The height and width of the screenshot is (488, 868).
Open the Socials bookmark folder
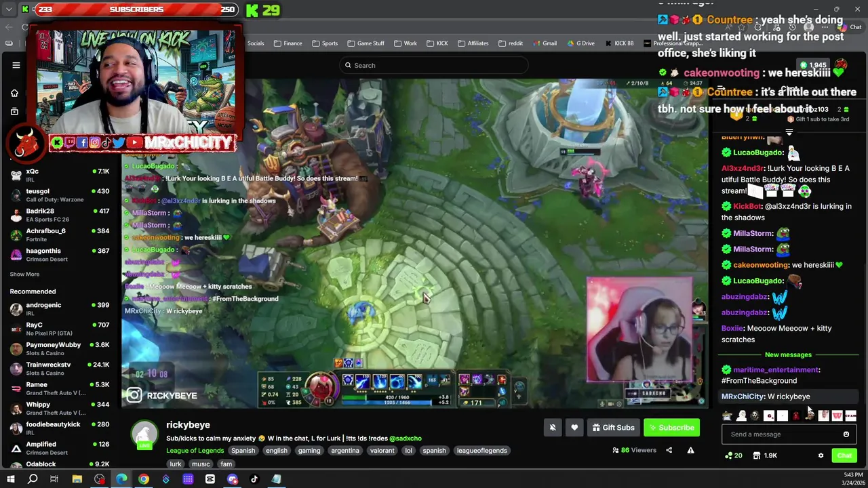point(256,43)
